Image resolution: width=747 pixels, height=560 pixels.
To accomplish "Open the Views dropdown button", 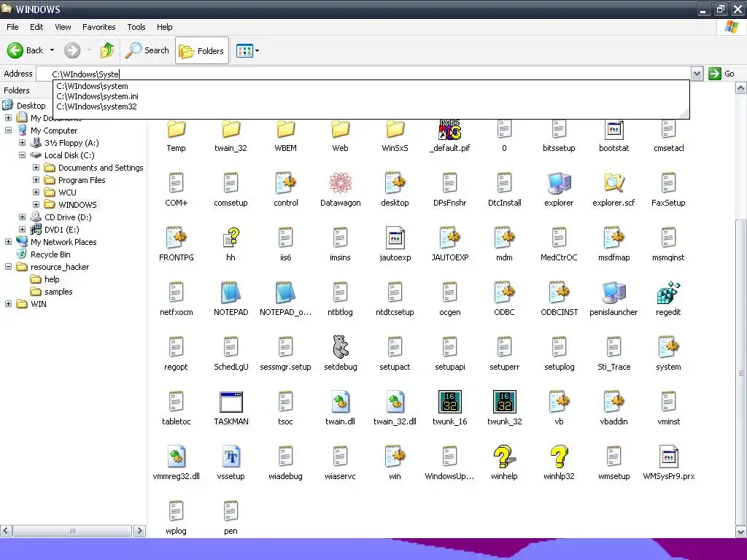I will point(248,50).
